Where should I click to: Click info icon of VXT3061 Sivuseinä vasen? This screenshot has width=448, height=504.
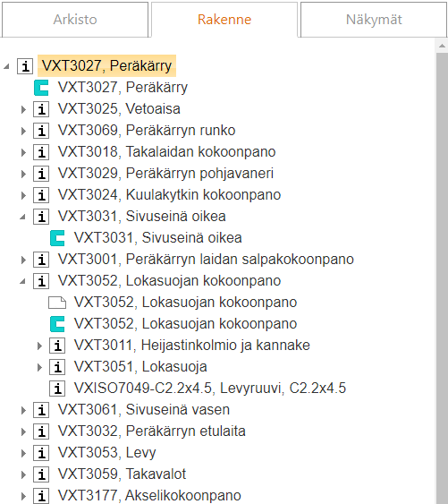41,411
